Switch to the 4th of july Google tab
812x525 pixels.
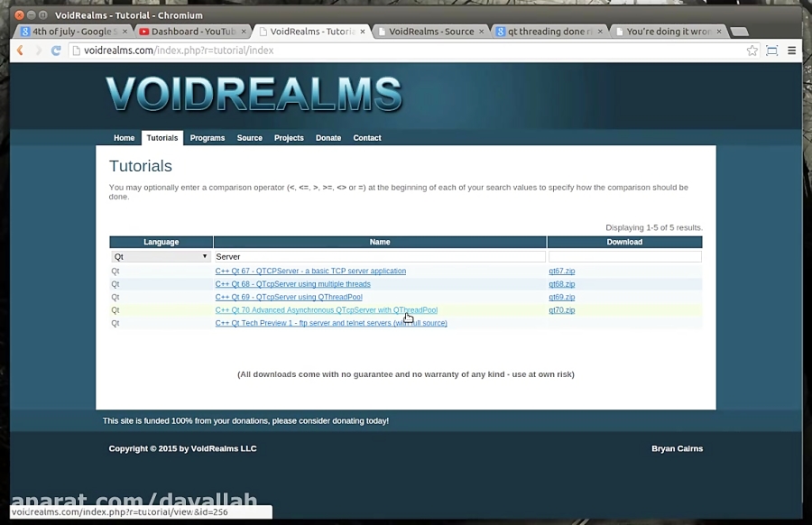[72, 32]
